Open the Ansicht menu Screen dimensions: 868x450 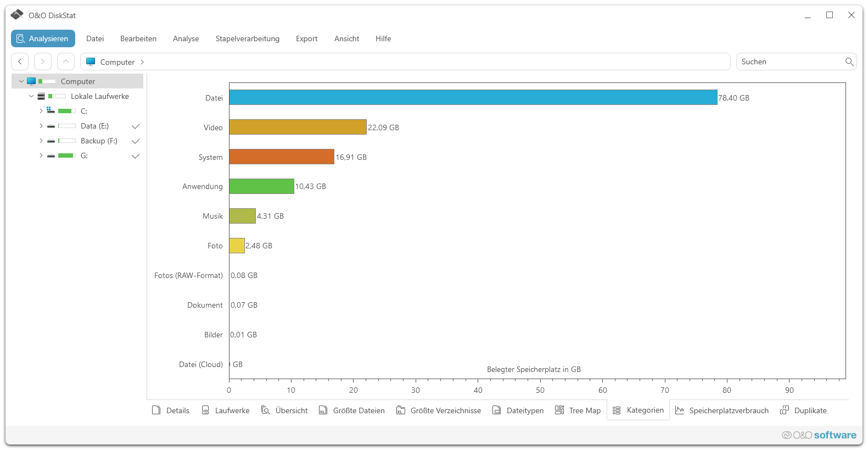(x=347, y=38)
